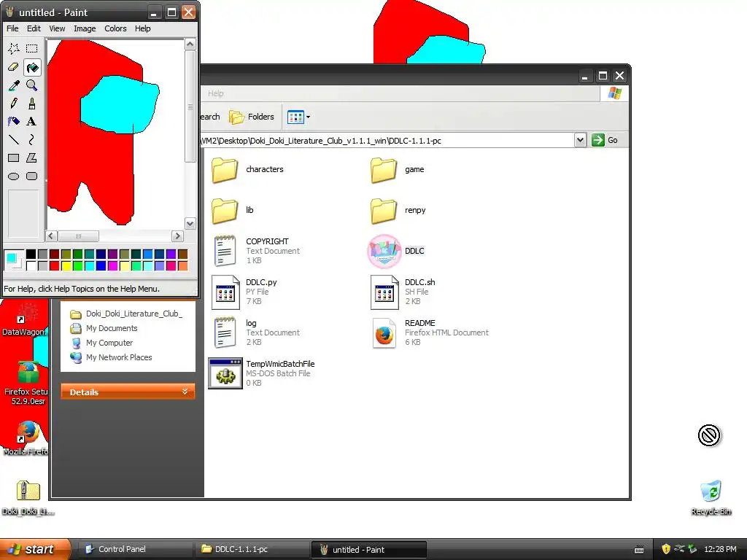Pick the yellow color swatch

pyautogui.click(x=66, y=265)
